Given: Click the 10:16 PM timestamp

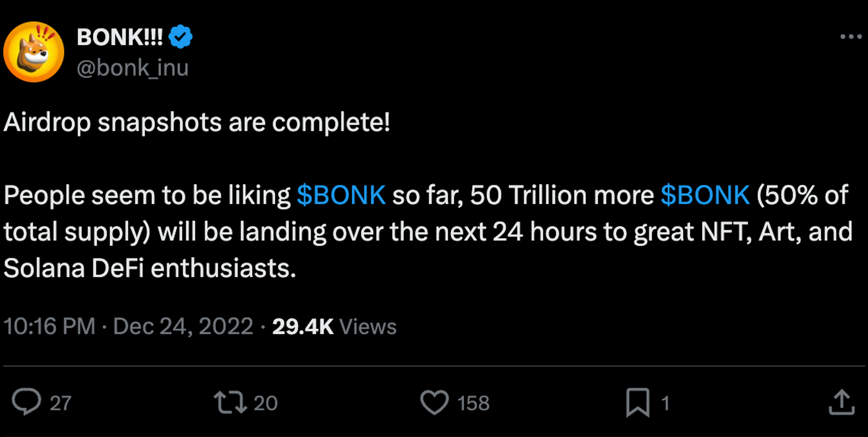Looking at the screenshot, I should tap(49, 326).
